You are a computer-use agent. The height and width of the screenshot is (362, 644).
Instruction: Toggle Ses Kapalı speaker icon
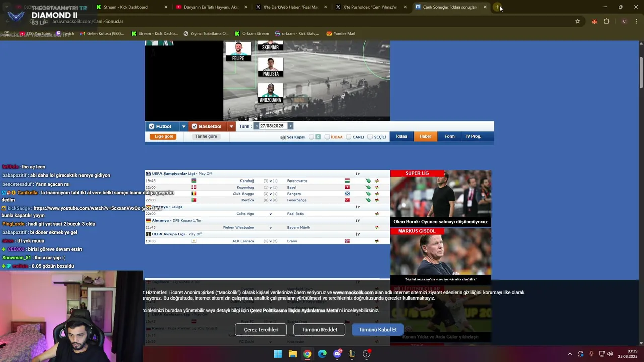[x=283, y=137]
